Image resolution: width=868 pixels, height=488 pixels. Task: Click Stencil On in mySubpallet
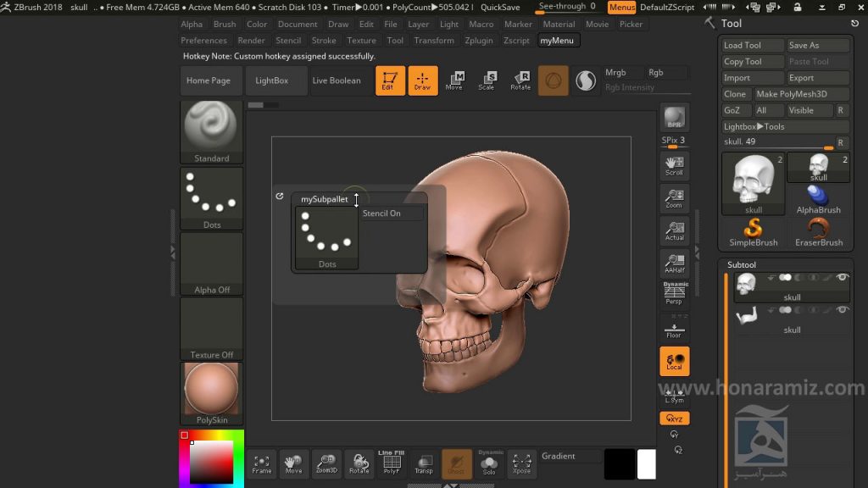[x=392, y=213]
